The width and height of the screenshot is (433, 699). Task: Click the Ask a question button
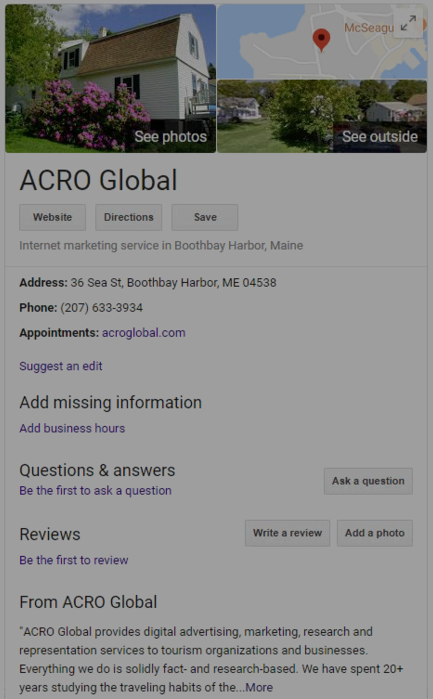tap(368, 481)
